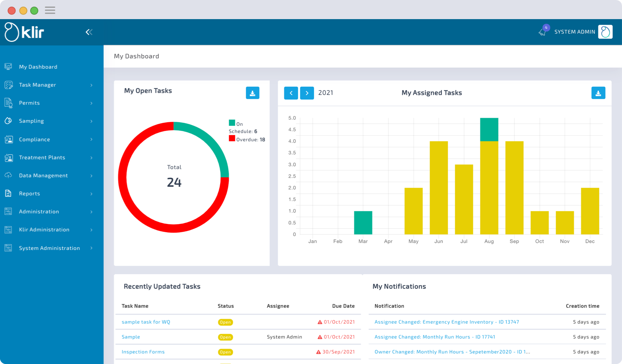This screenshot has width=622, height=364.
Task: Click the Sampling droplet icon
Action: pos(8,121)
